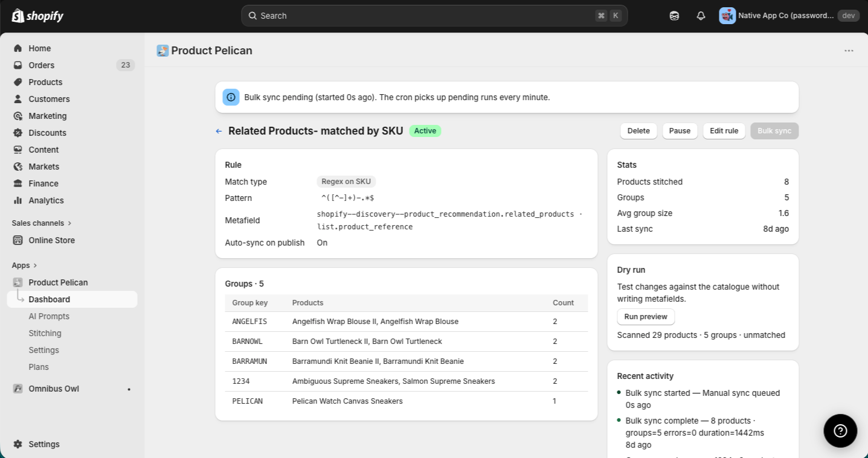Click the Barn Owl Turtleneck products cell
This screenshot has height=458, width=868.
(x=367, y=342)
